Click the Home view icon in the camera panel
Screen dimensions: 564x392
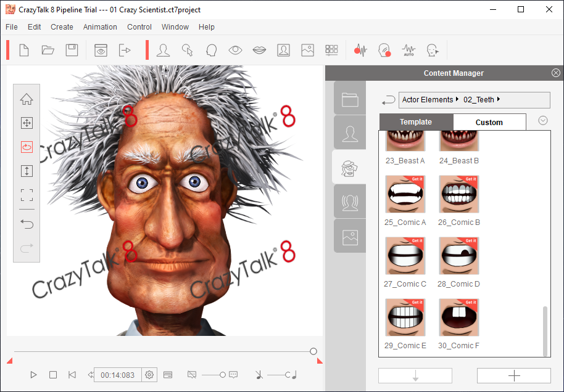pos(27,99)
